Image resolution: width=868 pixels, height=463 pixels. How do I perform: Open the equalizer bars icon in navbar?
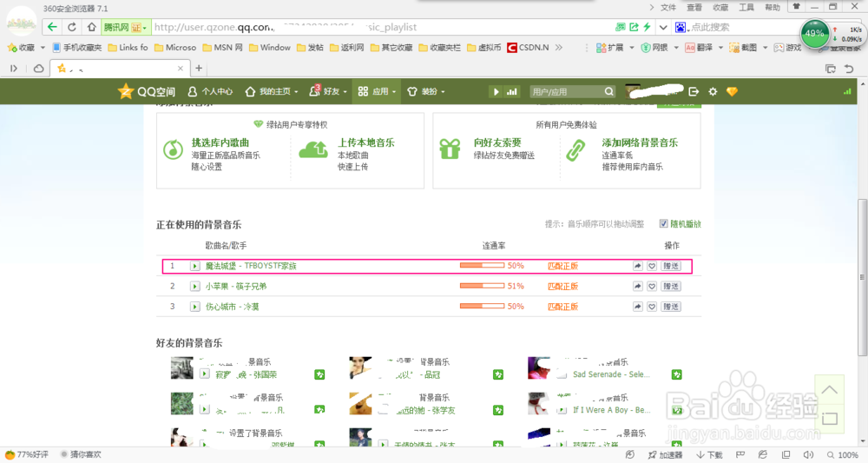[512, 92]
